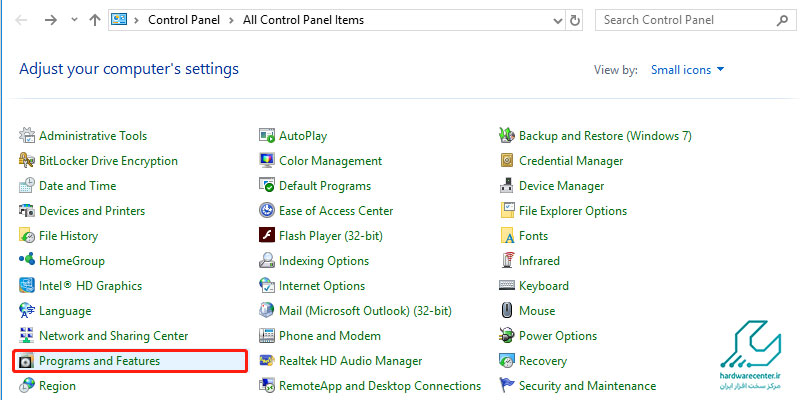Screen dimensions: 800x400
Task: Click the Fonts icon
Action: pos(507,236)
